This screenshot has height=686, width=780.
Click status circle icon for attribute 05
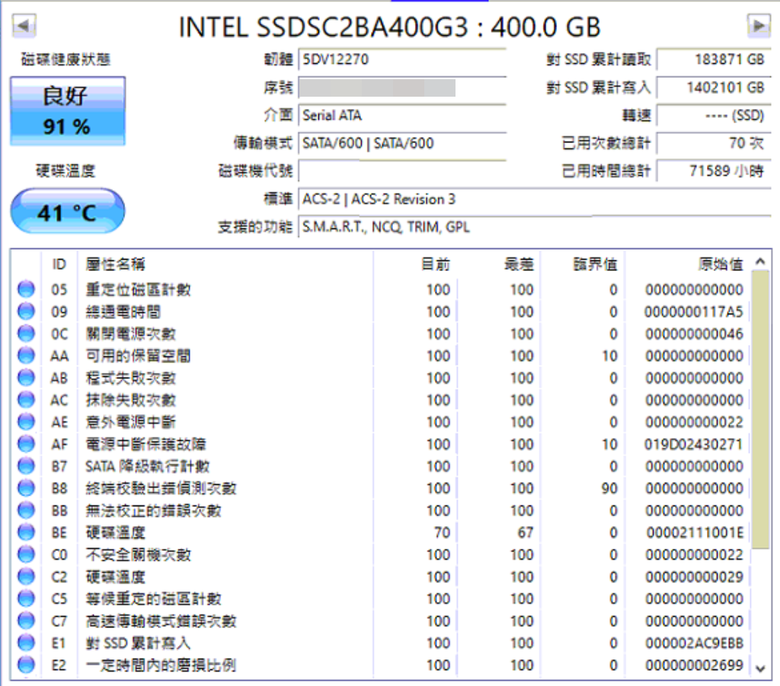[24, 290]
